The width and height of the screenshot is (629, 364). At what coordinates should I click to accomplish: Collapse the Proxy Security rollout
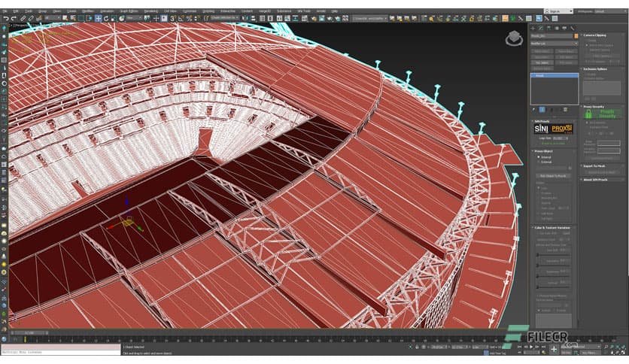[594, 107]
